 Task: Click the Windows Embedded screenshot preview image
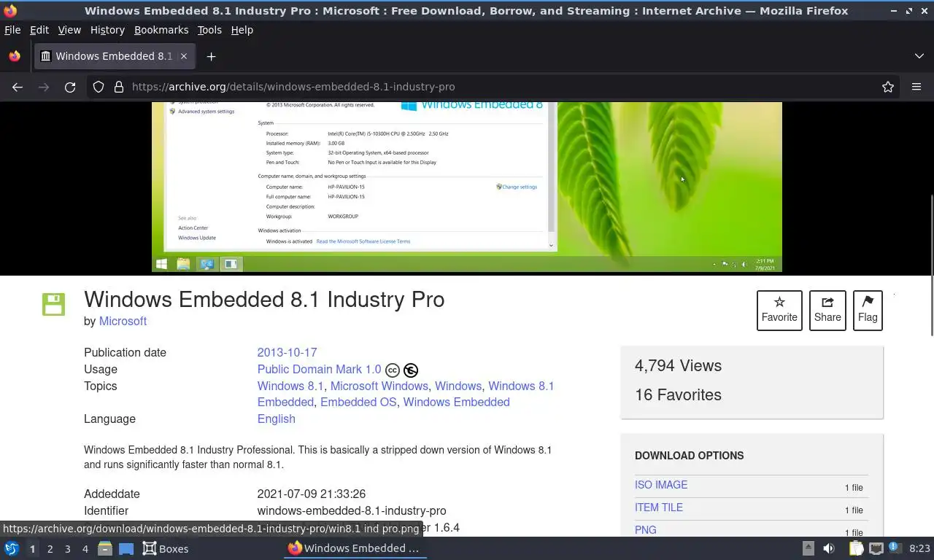(x=467, y=187)
